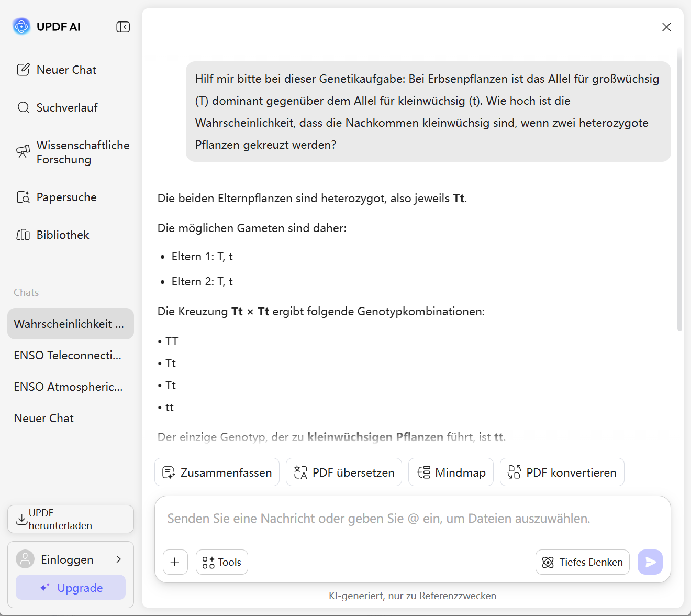Click the translate icon in PDF übersetzen
This screenshot has height=616, width=691.
(300, 472)
